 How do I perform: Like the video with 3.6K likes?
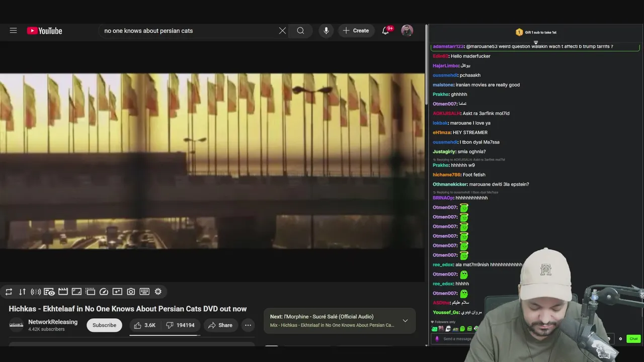click(145, 325)
